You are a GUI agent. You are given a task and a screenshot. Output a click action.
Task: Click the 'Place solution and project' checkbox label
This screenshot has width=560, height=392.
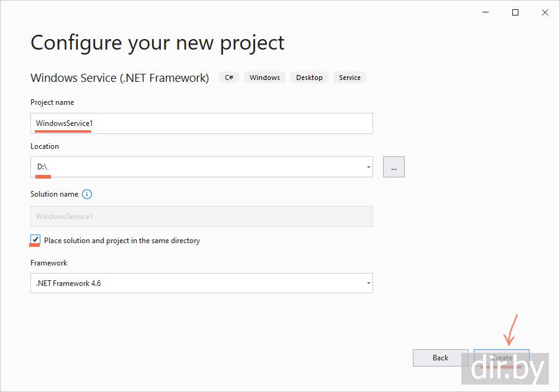[x=122, y=241]
